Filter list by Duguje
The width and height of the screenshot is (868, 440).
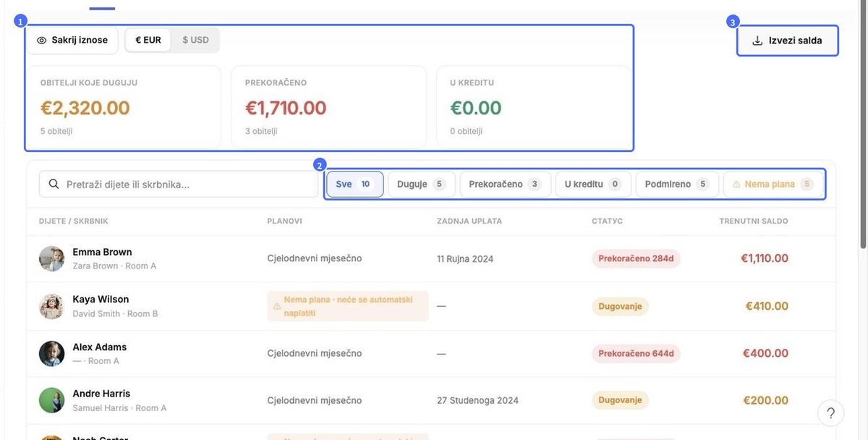(x=422, y=185)
